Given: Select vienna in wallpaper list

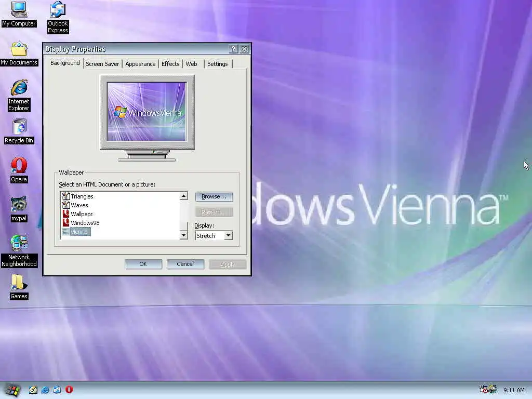Looking at the screenshot, I should [x=80, y=232].
